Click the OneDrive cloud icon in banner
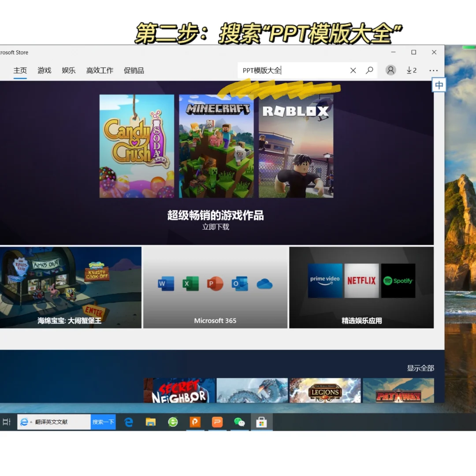 (264, 284)
